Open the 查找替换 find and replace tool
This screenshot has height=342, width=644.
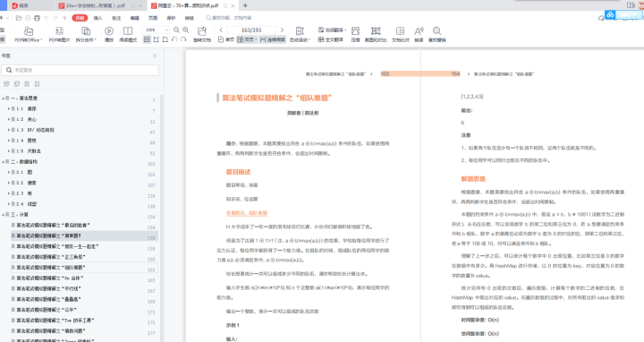click(x=437, y=35)
